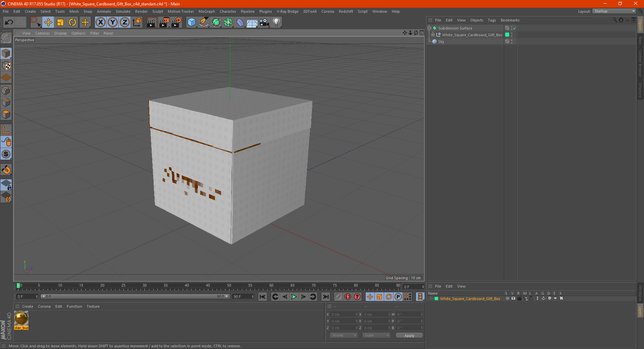Select White_Square_Cardboard_Gift_Box layer row

click(x=470, y=299)
